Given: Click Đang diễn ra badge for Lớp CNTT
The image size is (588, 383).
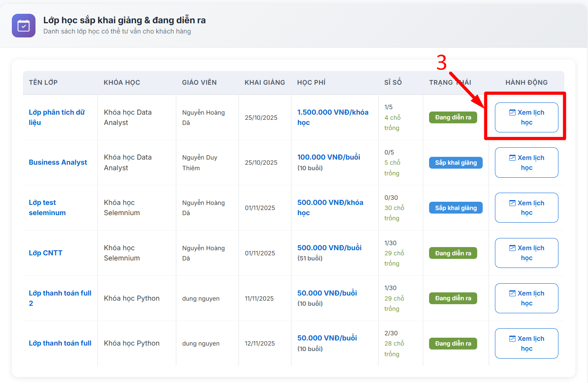Looking at the screenshot, I should tap(453, 253).
